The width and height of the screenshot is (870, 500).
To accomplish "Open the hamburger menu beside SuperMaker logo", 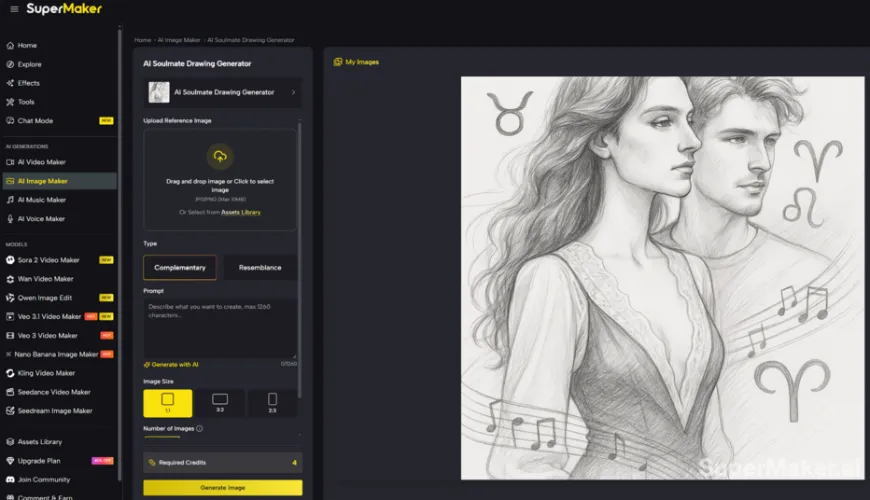I will pos(13,9).
